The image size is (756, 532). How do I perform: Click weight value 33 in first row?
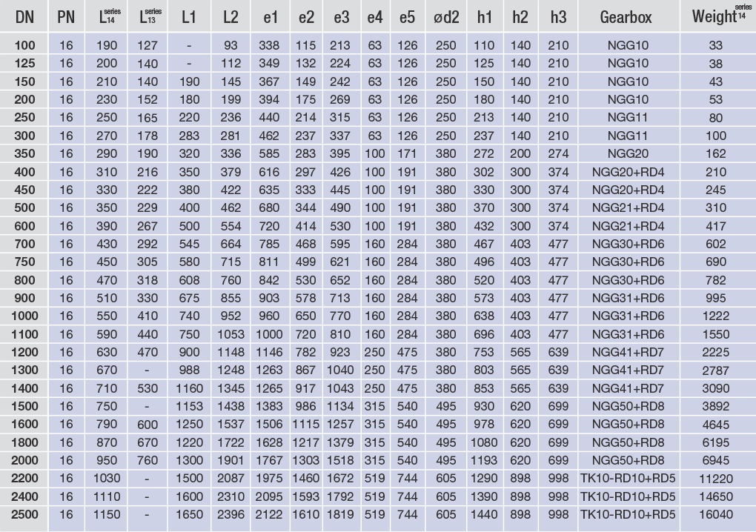click(715, 46)
